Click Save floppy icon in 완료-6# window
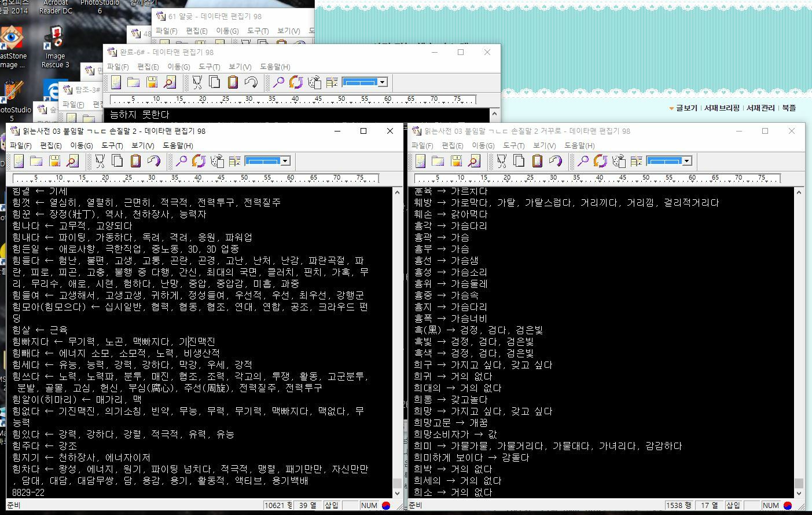Viewport: 812px width, 515px height. point(152,82)
